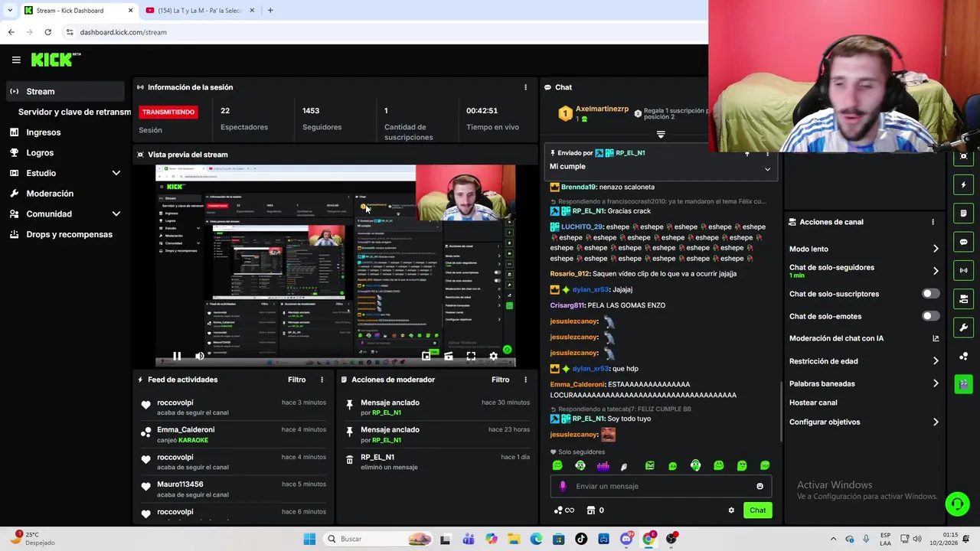Open Acciones de moderador three-dot menu
Image resolution: width=980 pixels, height=551 pixels.
pyautogui.click(x=525, y=380)
